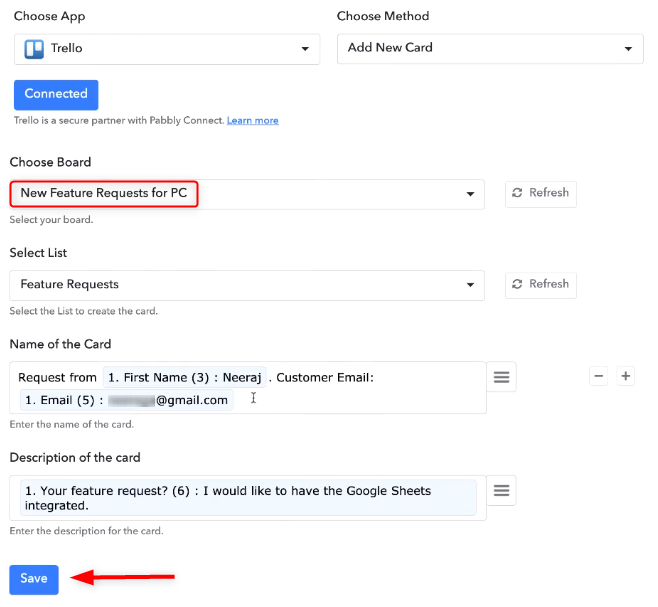
Task: Click the refresh icon next to Choose Board
Action: click(x=517, y=193)
